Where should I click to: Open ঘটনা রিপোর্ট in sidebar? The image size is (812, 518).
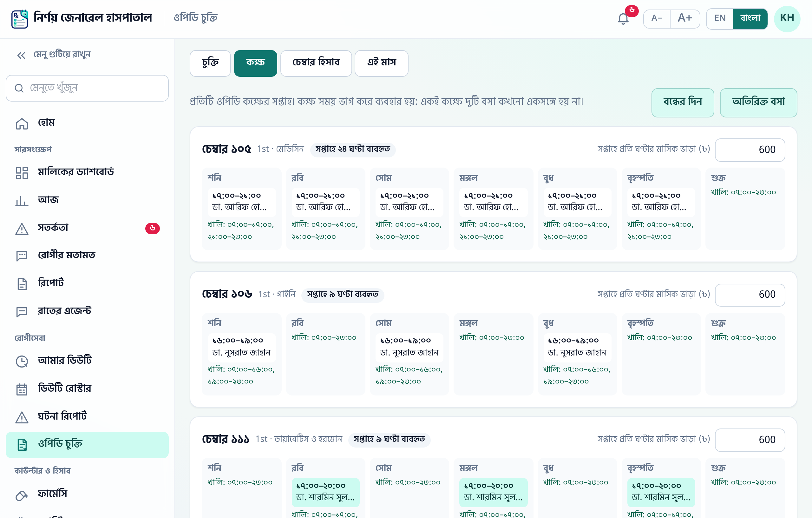(87, 416)
